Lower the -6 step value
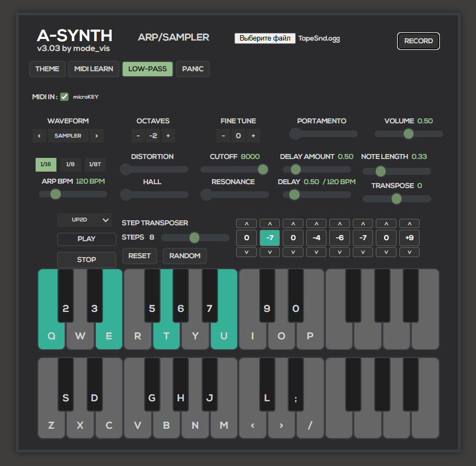Image resolution: width=476 pixels, height=466 pixels. pyautogui.click(x=340, y=252)
